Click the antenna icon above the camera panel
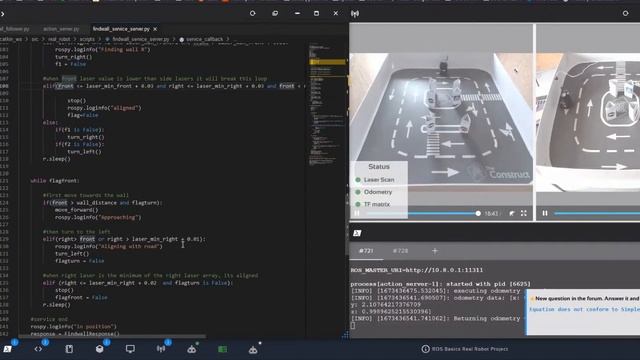Viewport: 640px width, 360px height. pos(355,14)
